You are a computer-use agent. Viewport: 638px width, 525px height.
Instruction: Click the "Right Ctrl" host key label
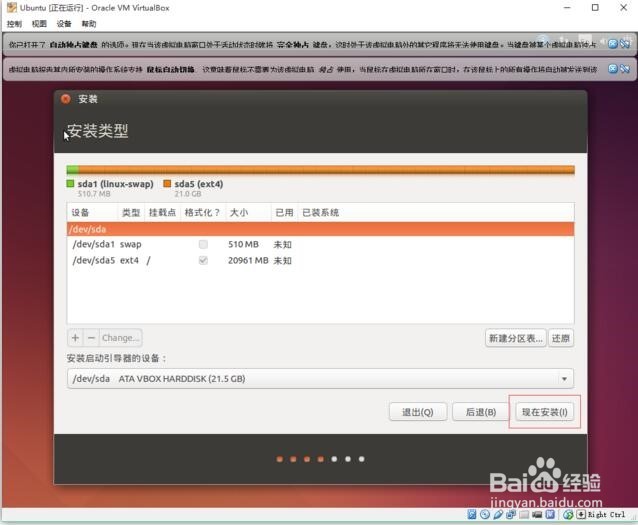[x=606, y=515]
